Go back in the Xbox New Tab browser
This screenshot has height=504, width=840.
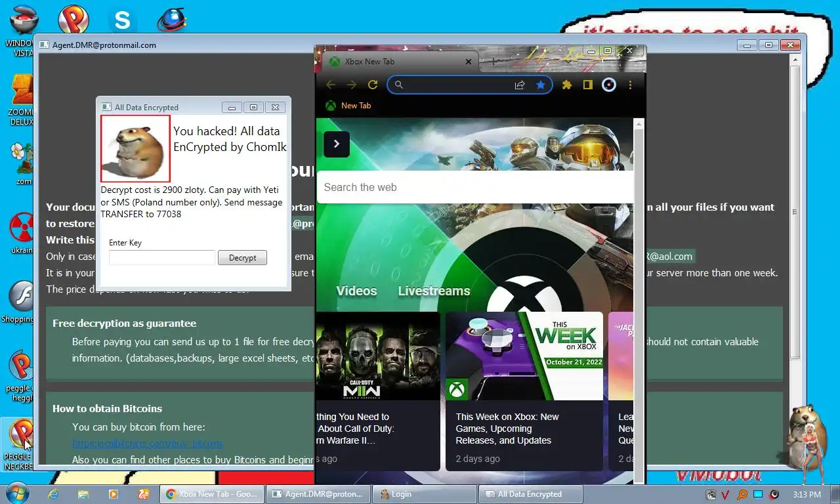pos(331,85)
